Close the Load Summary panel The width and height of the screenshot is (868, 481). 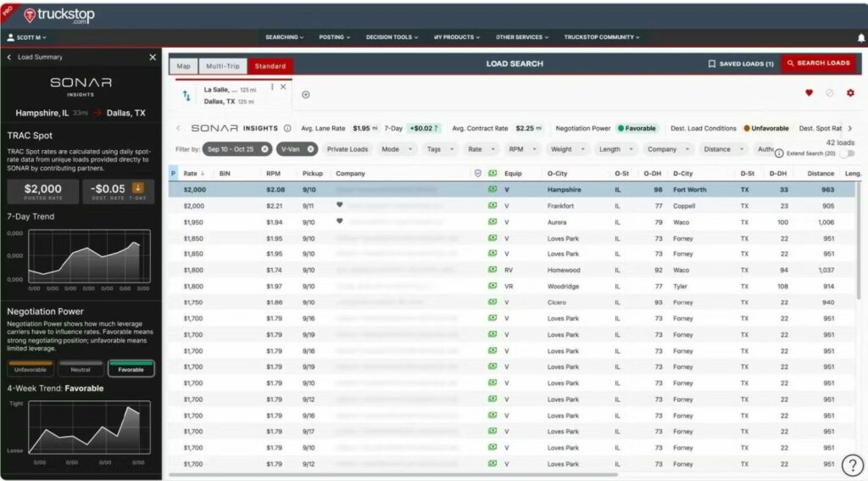(x=153, y=57)
